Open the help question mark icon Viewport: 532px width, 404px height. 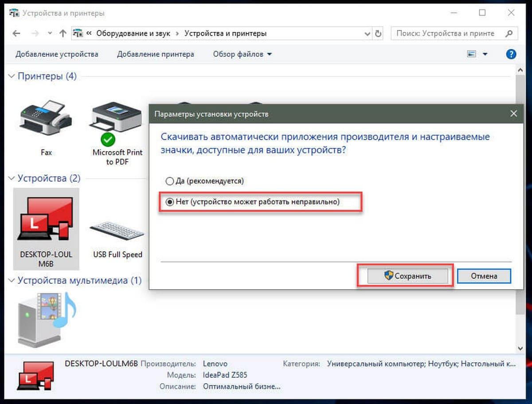click(x=511, y=54)
